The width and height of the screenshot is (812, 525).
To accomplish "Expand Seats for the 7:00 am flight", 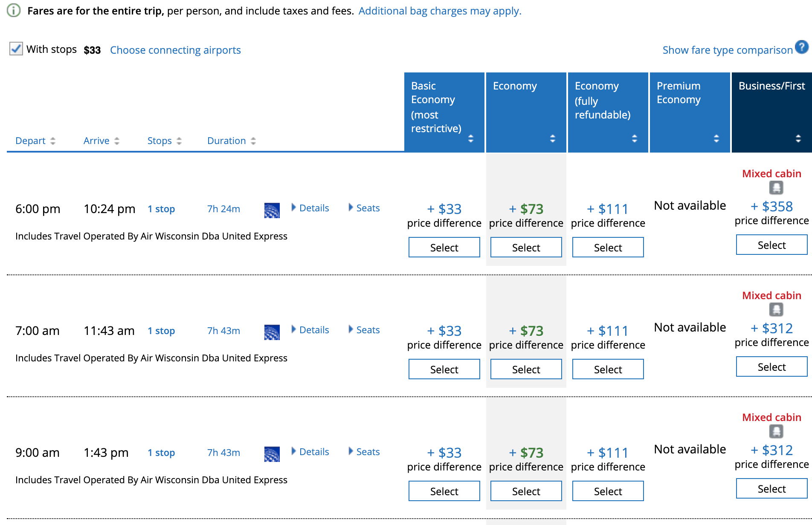I will (x=368, y=329).
